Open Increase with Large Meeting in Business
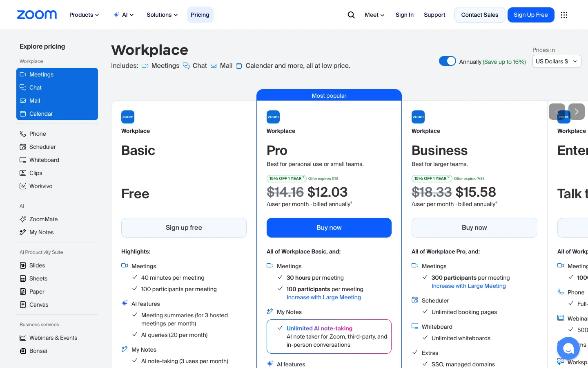The height and width of the screenshot is (368, 588). [469, 286]
